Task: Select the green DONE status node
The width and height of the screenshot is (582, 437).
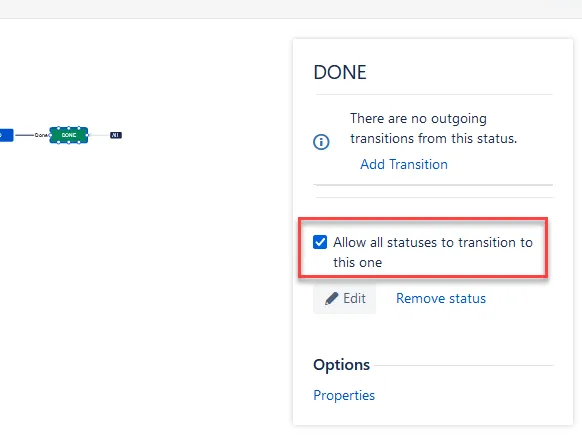Action: pyautogui.click(x=69, y=135)
